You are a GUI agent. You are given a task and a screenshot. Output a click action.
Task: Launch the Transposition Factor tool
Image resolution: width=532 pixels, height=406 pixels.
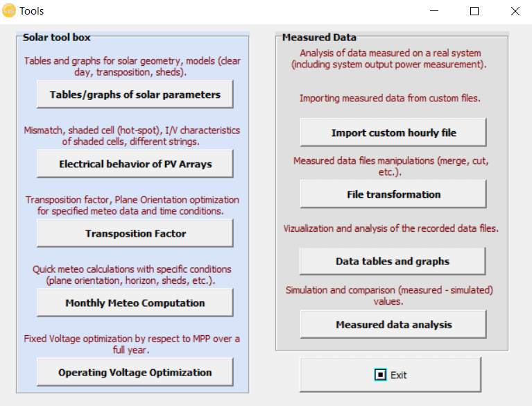tap(135, 233)
